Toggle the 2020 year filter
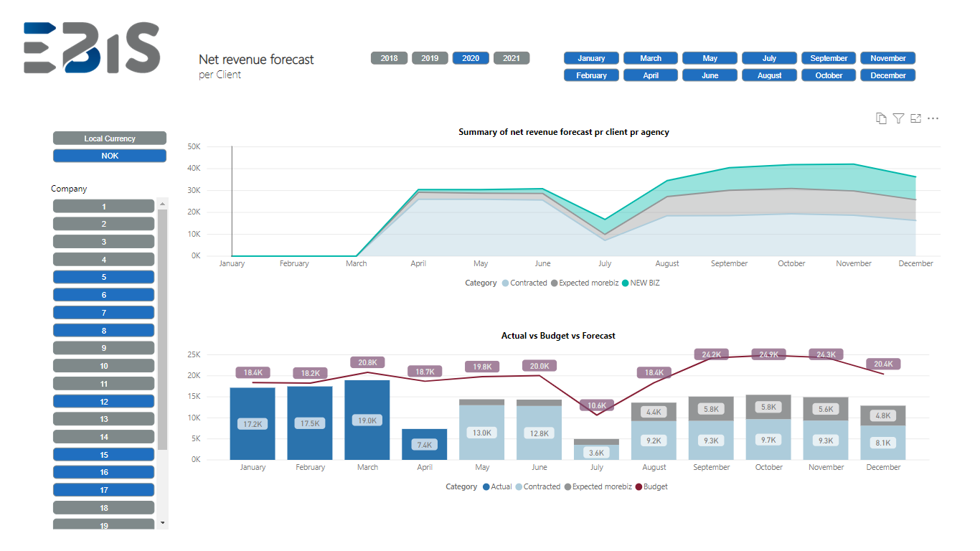The height and width of the screenshot is (551, 980). [x=471, y=58]
